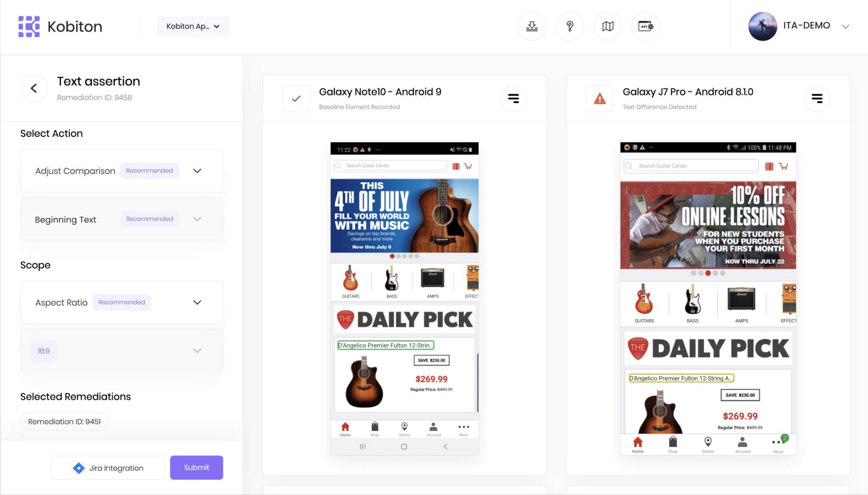Viewport: 868px width, 495px height.
Task: Click the map/roadmap icon in toolbar
Action: [x=607, y=26]
